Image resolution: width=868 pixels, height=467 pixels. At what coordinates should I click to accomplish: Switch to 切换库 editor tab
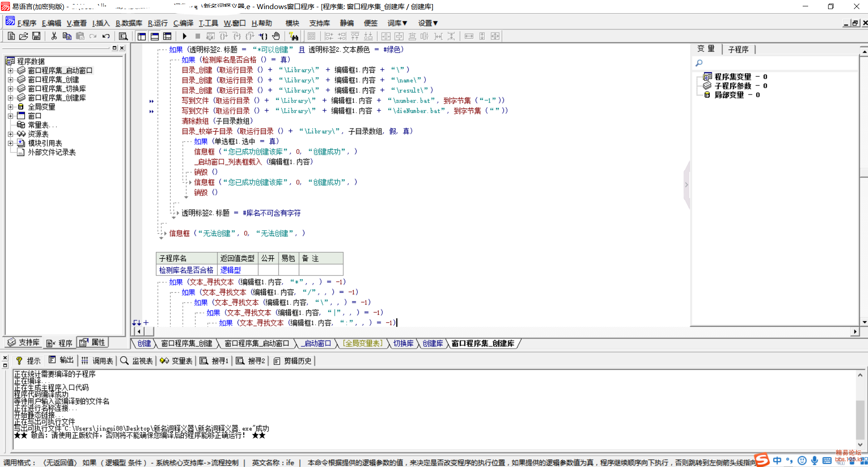pyautogui.click(x=403, y=344)
